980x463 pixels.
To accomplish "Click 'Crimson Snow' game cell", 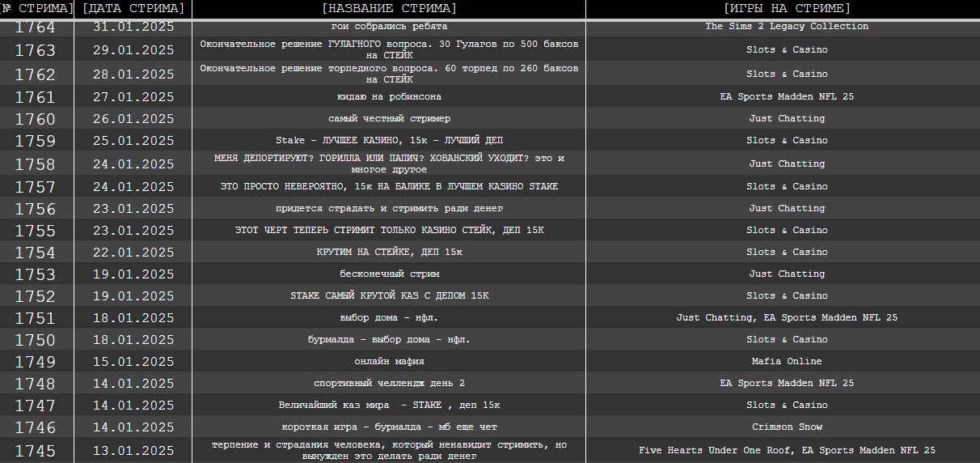I will coord(787,427).
